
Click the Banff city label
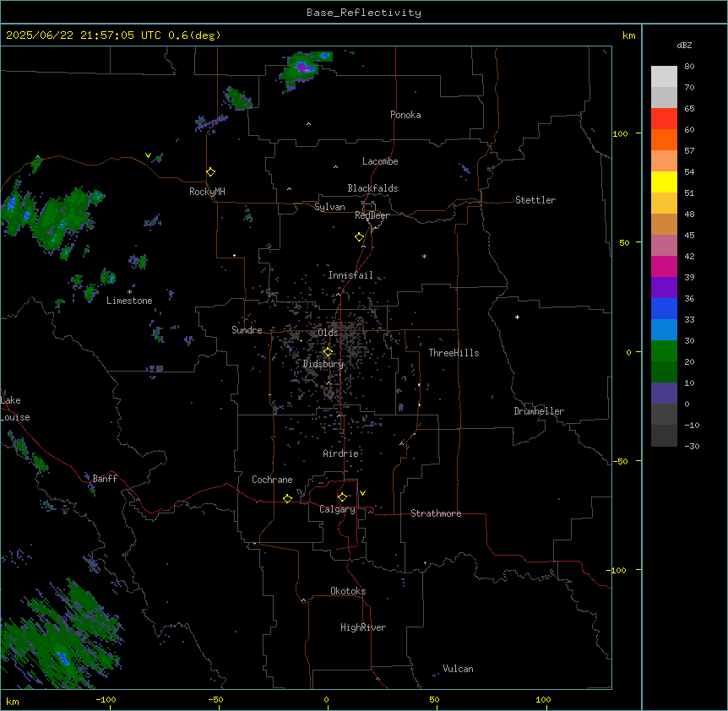click(x=105, y=479)
